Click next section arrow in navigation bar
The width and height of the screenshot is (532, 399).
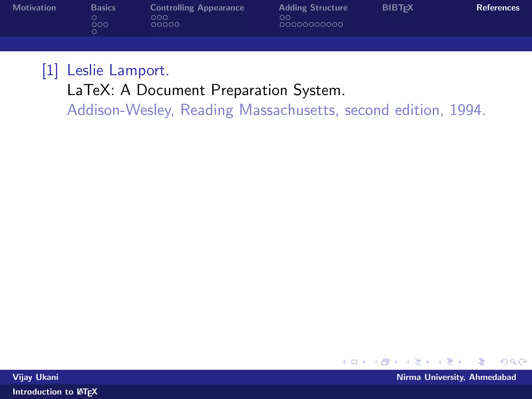460,362
